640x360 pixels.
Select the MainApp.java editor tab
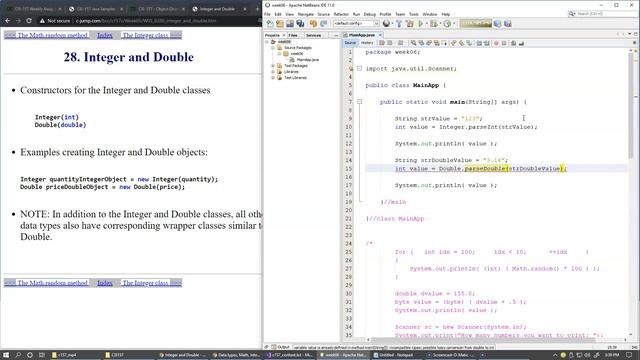click(361, 35)
